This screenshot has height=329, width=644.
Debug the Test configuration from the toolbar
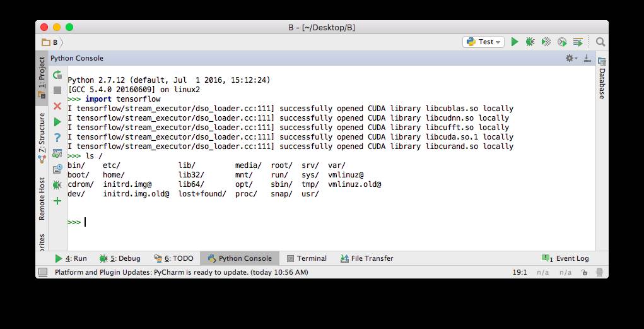click(530, 42)
